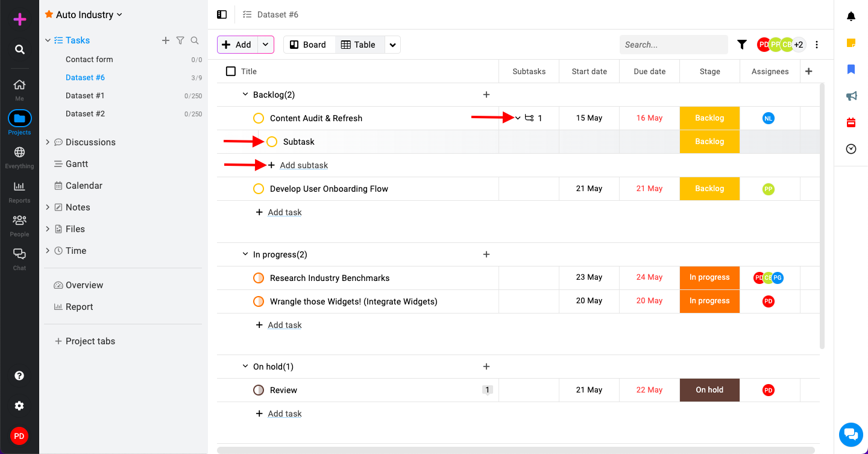The image size is (868, 454).
Task: Open the announcements megaphone icon
Action: 851,96
